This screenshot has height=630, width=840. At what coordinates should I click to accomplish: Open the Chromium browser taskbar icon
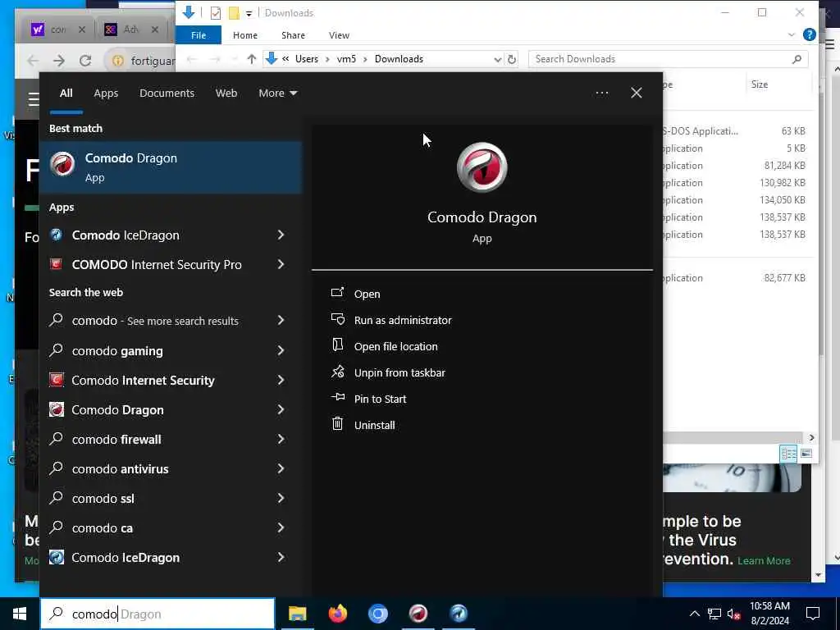pos(377,614)
